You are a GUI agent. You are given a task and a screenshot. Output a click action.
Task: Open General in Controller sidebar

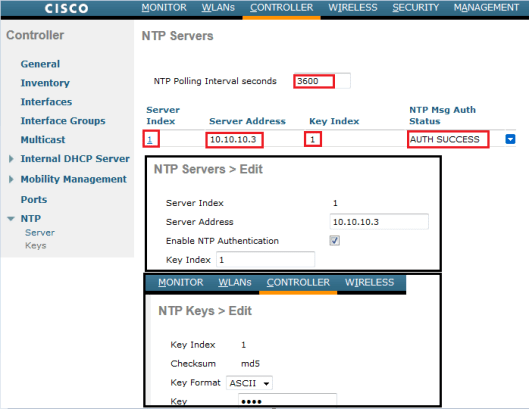(x=40, y=64)
